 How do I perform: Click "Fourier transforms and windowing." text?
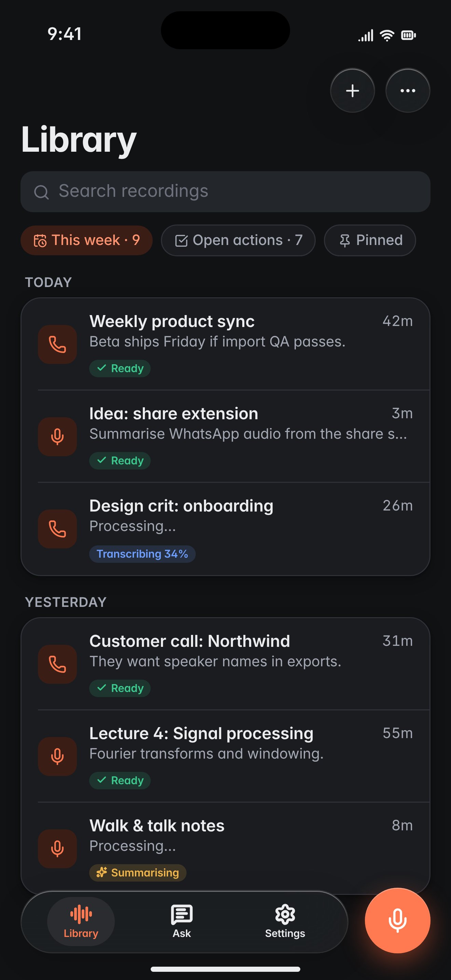click(206, 754)
